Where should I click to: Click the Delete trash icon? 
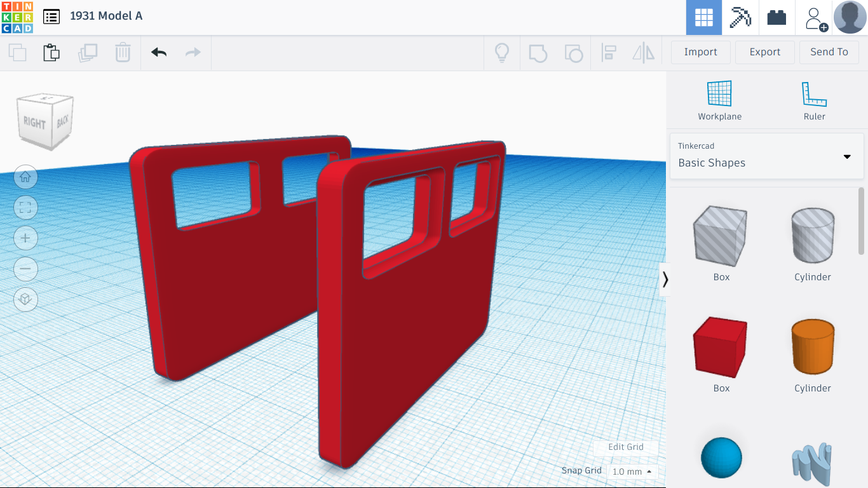point(122,52)
